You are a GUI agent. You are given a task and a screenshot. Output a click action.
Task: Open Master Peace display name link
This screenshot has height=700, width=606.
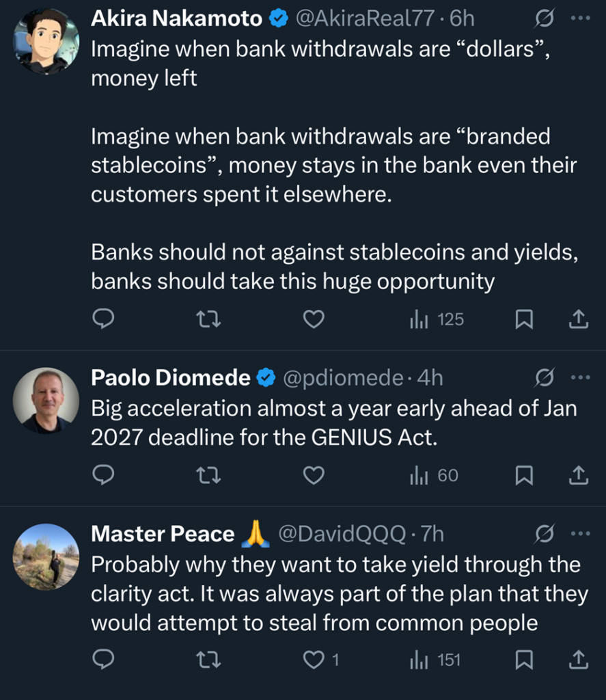pyautogui.click(x=163, y=534)
